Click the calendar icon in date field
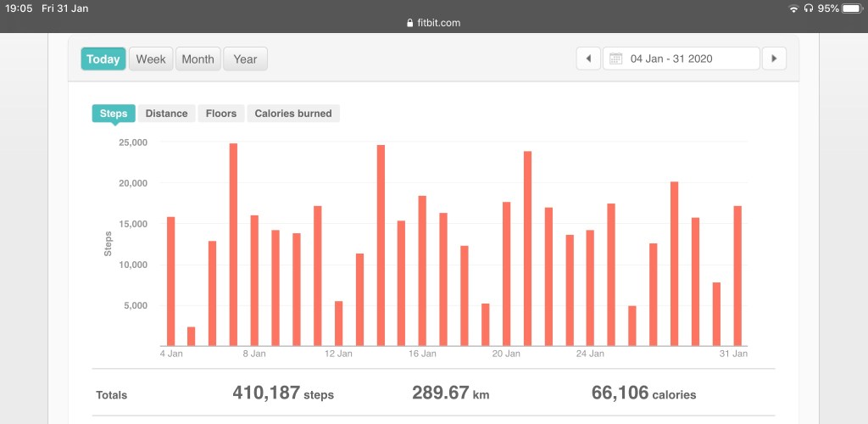 (616, 59)
